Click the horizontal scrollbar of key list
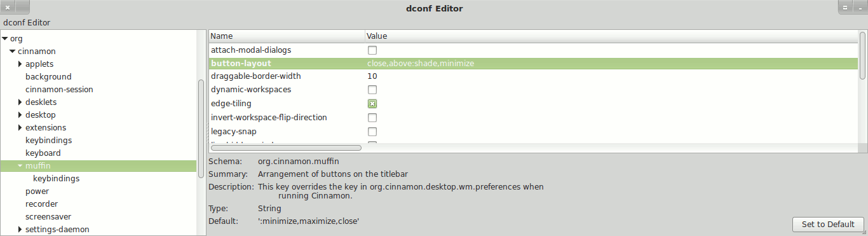Image resolution: width=868 pixels, height=236 pixels. pyautogui.click(x=286, y=148)
